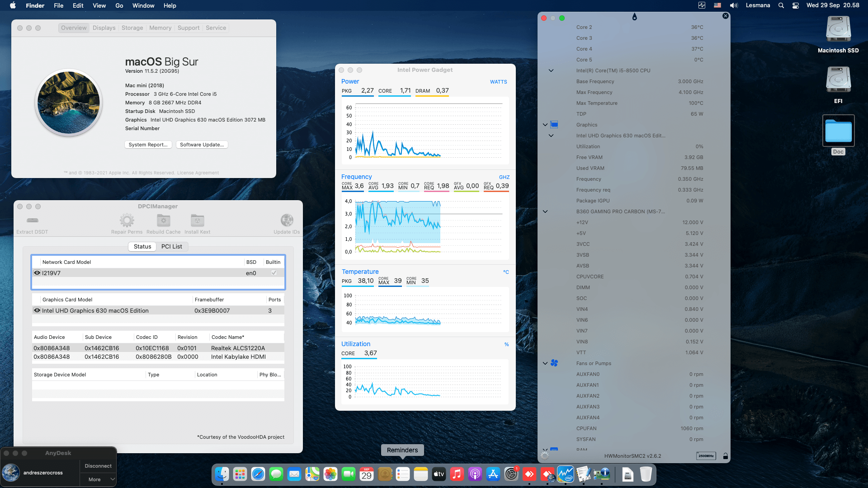Switch to Memory tab
This screenshot has width=868, height=488.
tap(160, 28)
